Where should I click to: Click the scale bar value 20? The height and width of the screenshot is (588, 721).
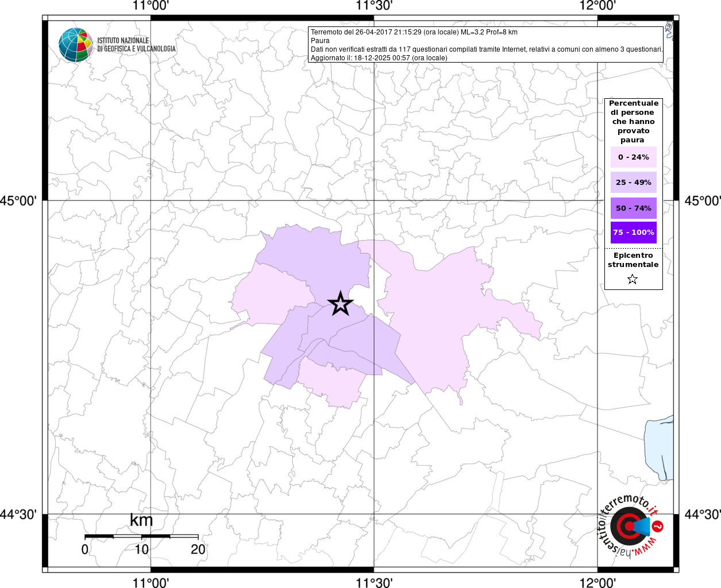[198, 550]
